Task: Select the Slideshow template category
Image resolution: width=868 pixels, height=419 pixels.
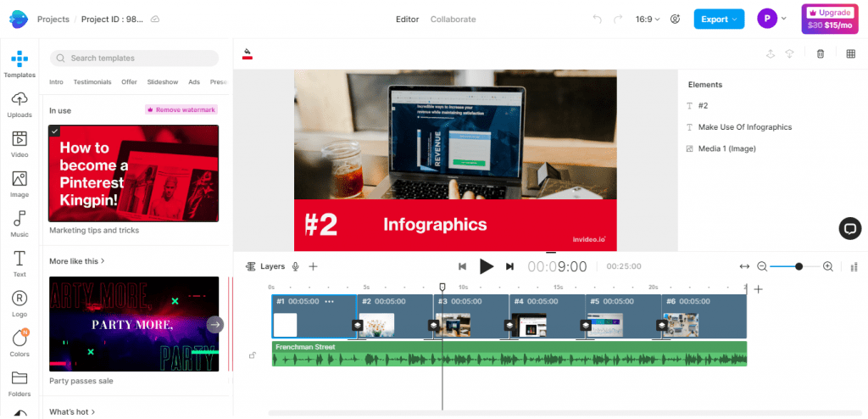Action: [163, 82]
